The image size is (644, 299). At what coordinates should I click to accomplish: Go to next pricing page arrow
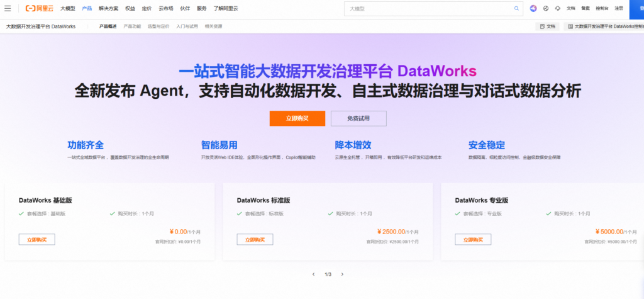[x=342, y=274]
